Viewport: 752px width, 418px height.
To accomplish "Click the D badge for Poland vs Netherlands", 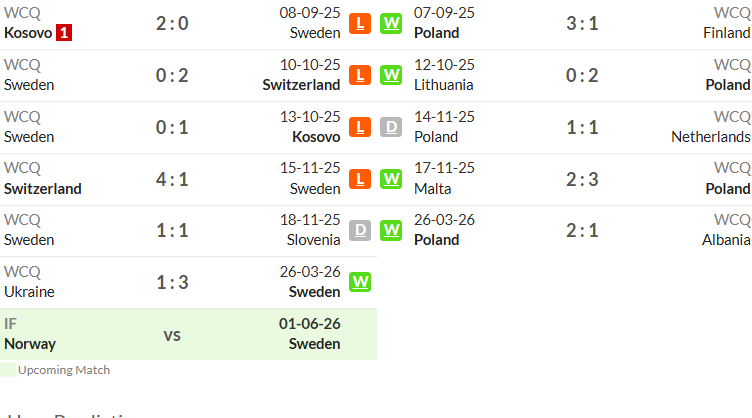I will [x=391, y=127].
